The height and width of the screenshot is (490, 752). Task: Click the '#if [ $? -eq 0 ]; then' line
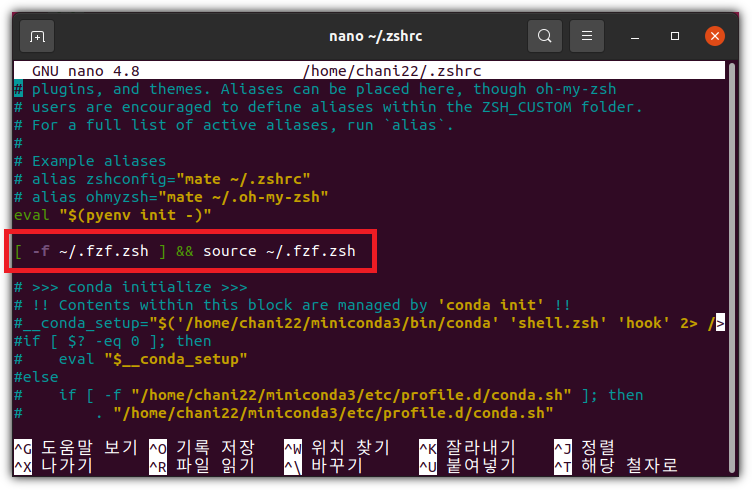point(113,341)
